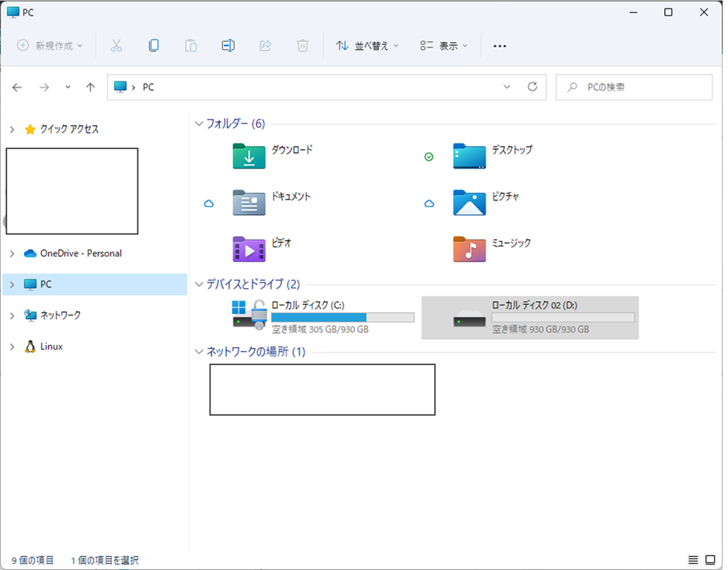Click the Rename icon in toolbar
Screen dimensions: 728x570
(228, 46)
